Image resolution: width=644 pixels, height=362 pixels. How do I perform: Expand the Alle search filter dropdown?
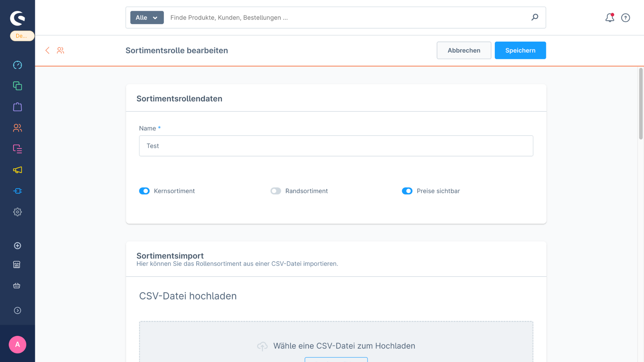pyautogui.click(x=147, y=18)
